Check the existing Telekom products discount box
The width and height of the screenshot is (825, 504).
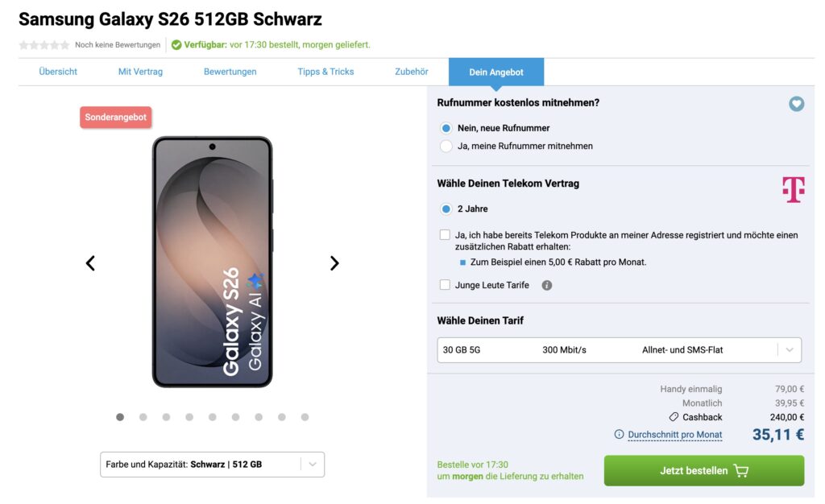pos(445,235)
